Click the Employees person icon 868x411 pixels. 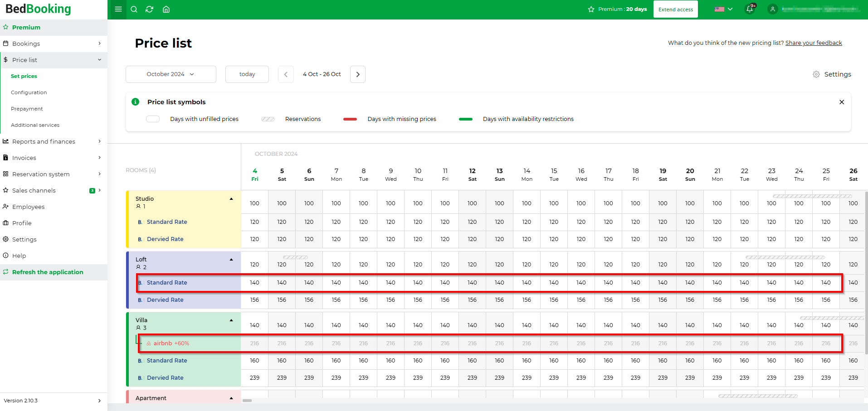(x=5, y=207)
